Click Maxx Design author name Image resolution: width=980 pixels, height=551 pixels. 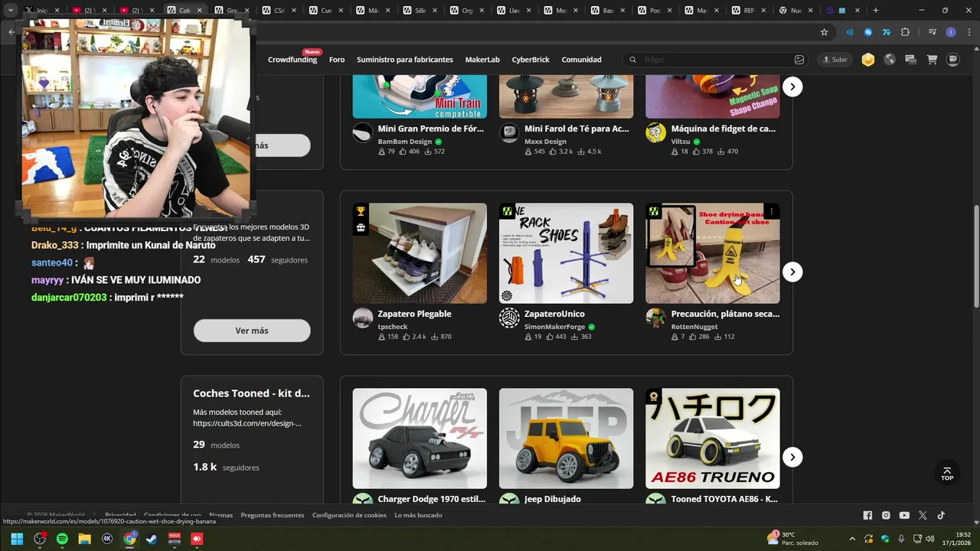(x=545, y=142)
